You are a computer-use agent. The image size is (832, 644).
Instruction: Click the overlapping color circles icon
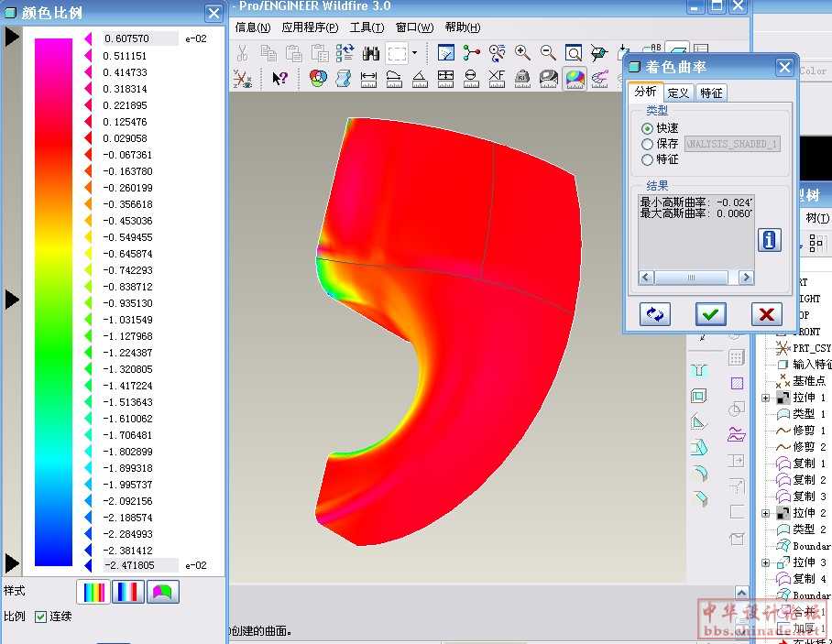318,79
